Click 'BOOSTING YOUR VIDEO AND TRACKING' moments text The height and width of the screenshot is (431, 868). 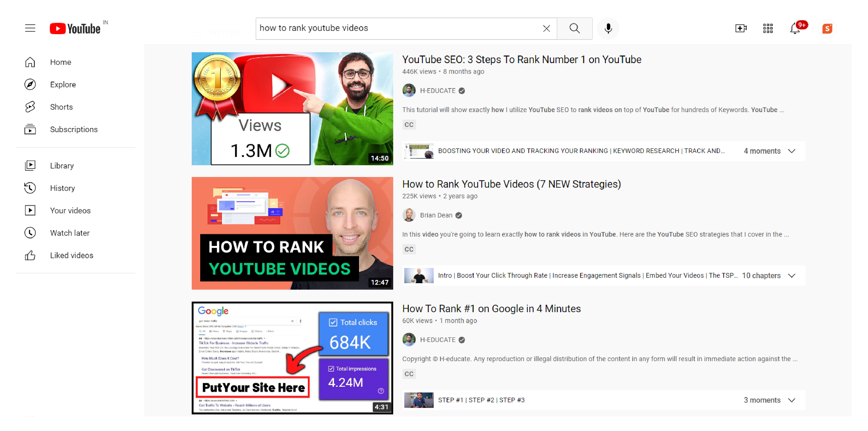581,151
